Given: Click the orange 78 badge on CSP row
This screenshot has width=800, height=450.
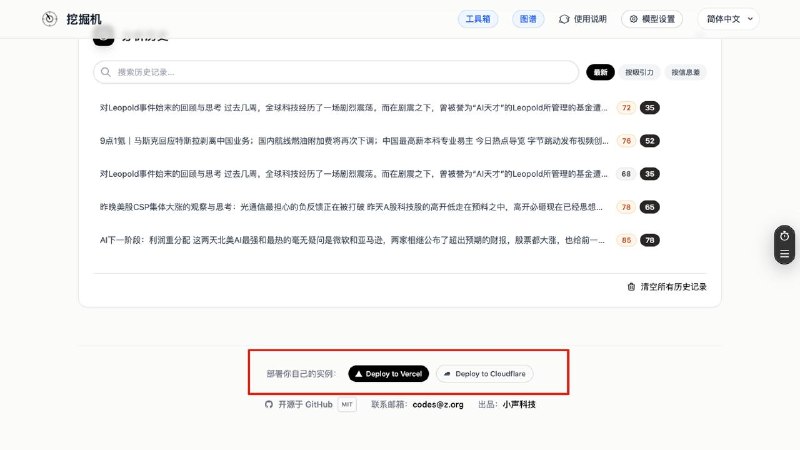Looking at the screenshot, I should (x=626, y=207).
